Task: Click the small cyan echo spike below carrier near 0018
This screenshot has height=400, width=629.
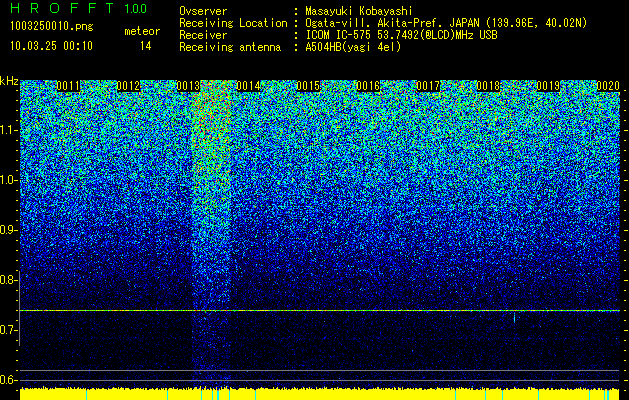Action: pyautogui.click(x=514, y=317)
